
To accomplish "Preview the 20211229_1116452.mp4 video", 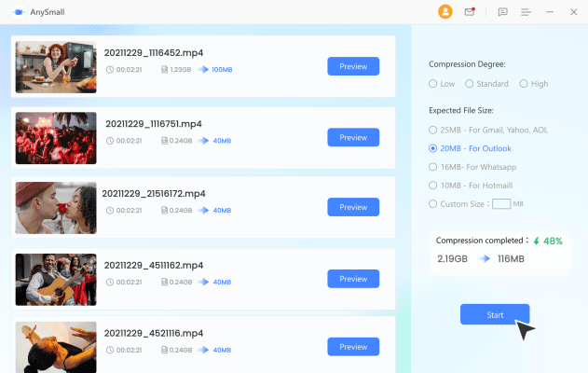I will [353, 66].
